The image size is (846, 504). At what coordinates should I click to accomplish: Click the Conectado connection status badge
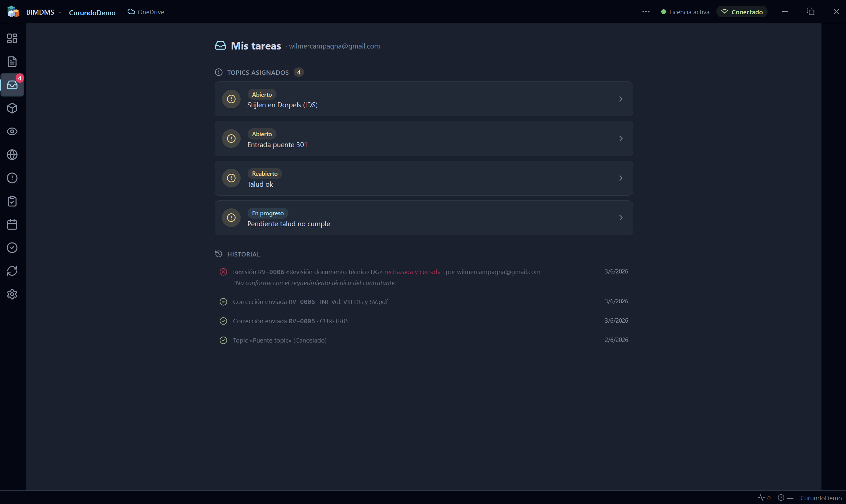742,12
